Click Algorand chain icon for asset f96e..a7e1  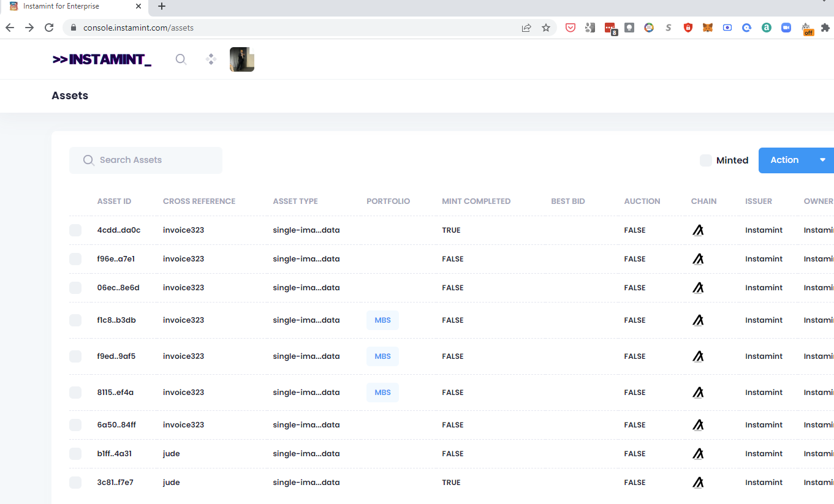tap(698, 259)
